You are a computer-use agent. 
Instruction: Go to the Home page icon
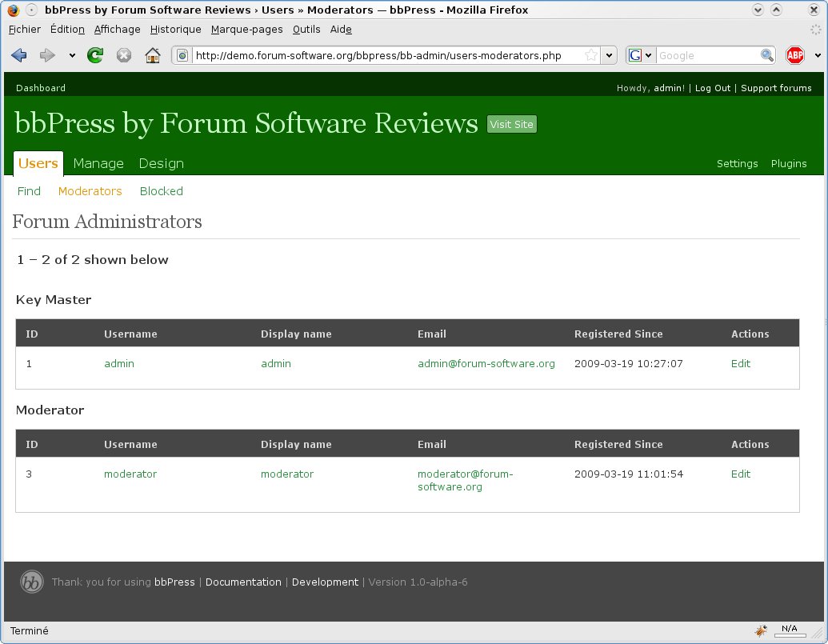(153, 55)
